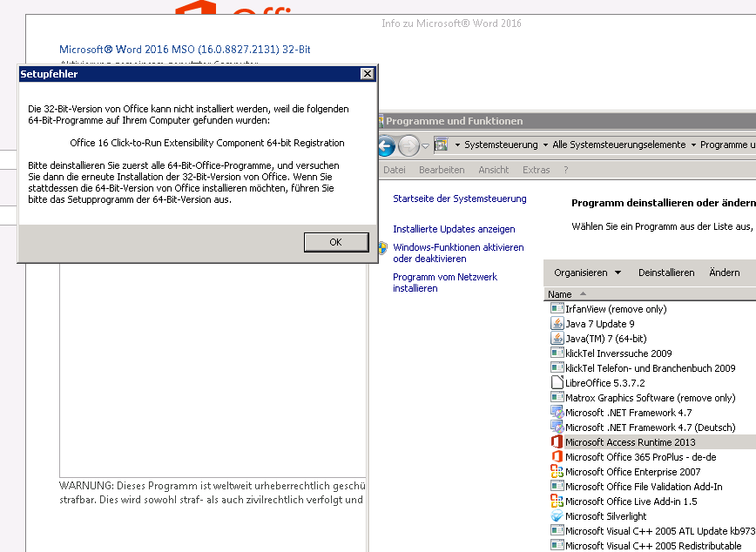
Task: Select the Microsoft Office Live Add-in icon
Action: click(557, 501)
